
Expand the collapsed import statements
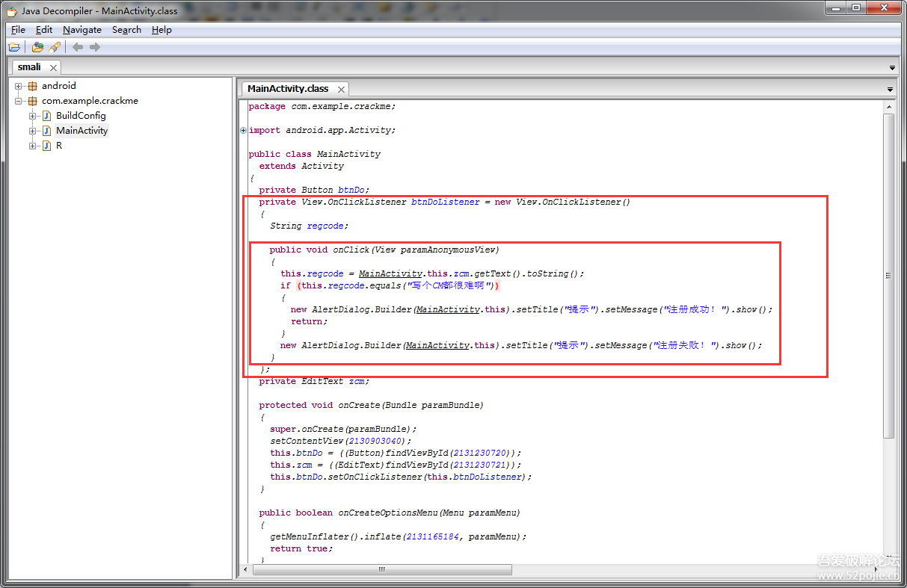244,131
